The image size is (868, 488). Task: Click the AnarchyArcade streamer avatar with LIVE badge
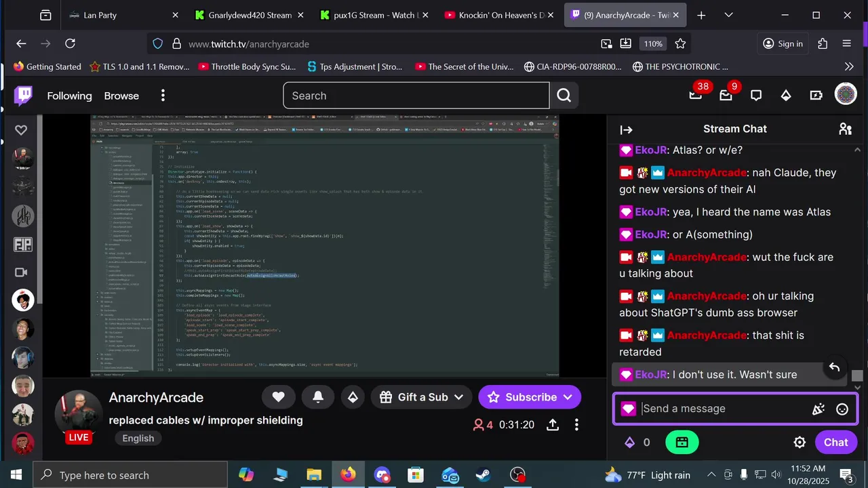78,415
